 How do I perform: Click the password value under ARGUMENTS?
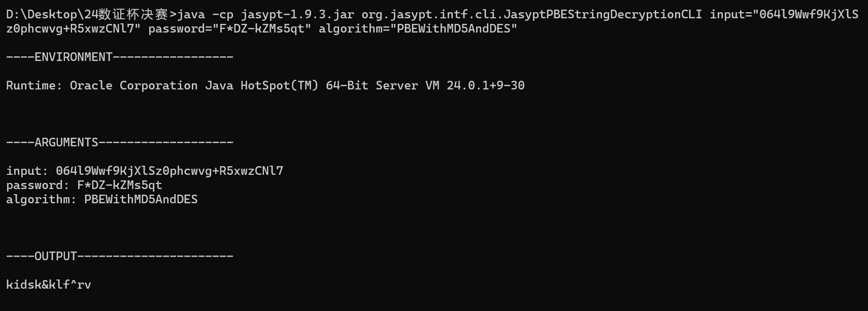pyautogui.click(x=119, y=185)
